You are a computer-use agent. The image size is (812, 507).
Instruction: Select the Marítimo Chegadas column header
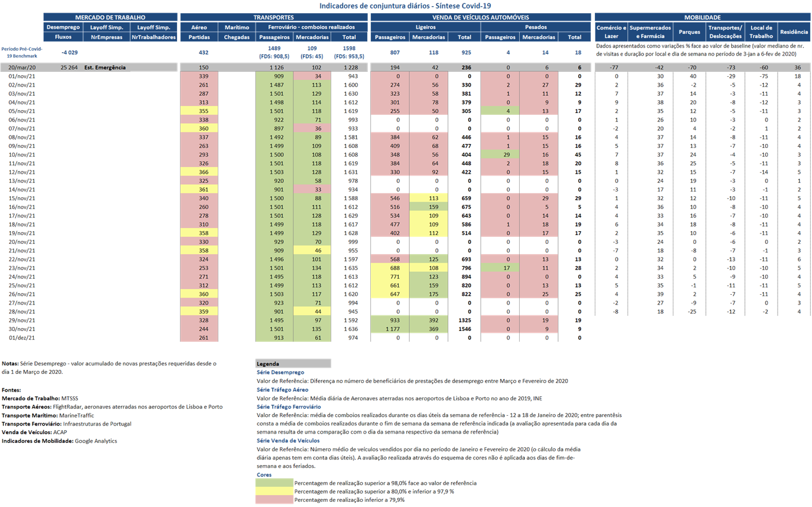tap(237, 32)
